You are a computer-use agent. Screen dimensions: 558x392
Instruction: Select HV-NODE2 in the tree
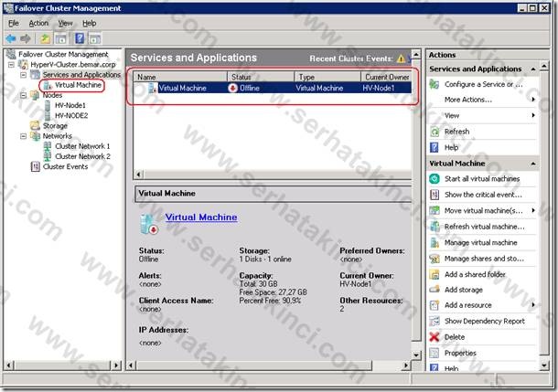71,116
